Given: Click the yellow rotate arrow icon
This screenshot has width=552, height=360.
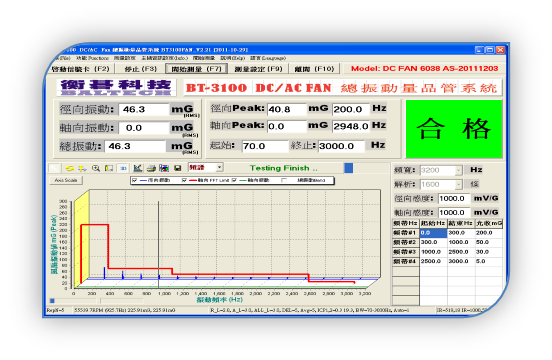Looking at the screenshot, I should coord(69,168).
